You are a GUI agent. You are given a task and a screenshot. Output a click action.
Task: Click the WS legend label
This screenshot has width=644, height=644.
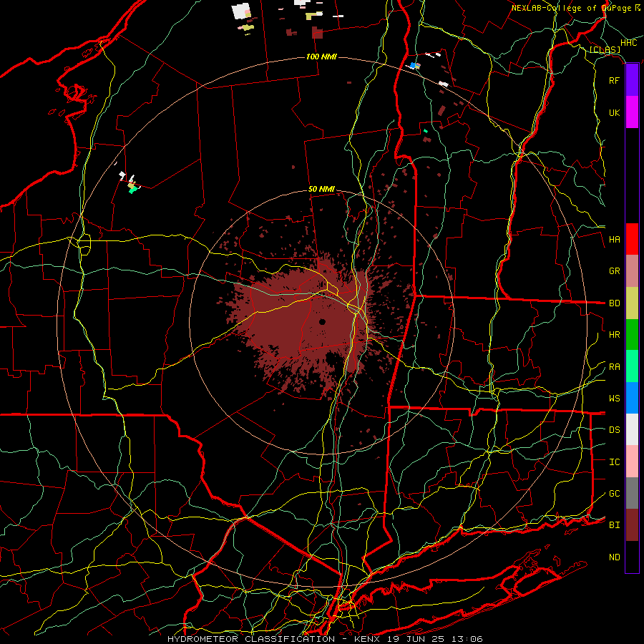point(615,399)
